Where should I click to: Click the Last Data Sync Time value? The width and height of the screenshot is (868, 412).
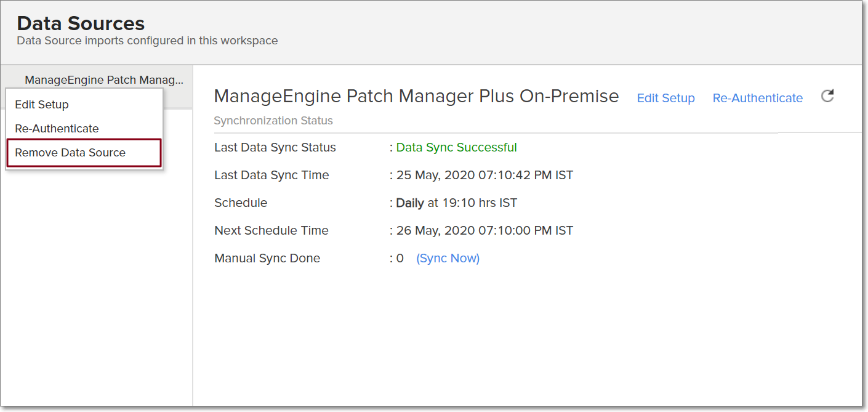(x=484, y=176)
